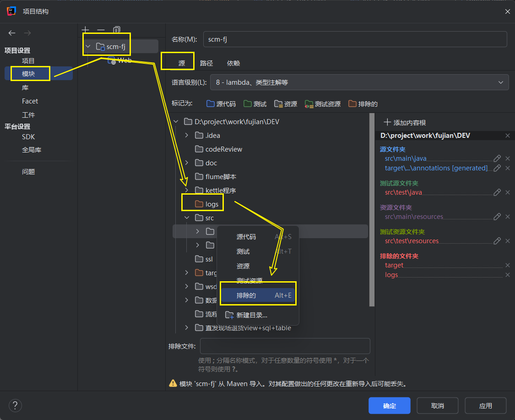The height and width of the screenshot is (420, 515).
Task: Click the help question mark icon
Action: tap(15, 405)
